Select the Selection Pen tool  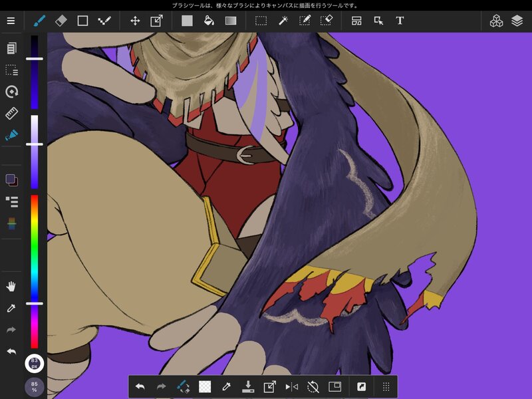click(305, 21)
